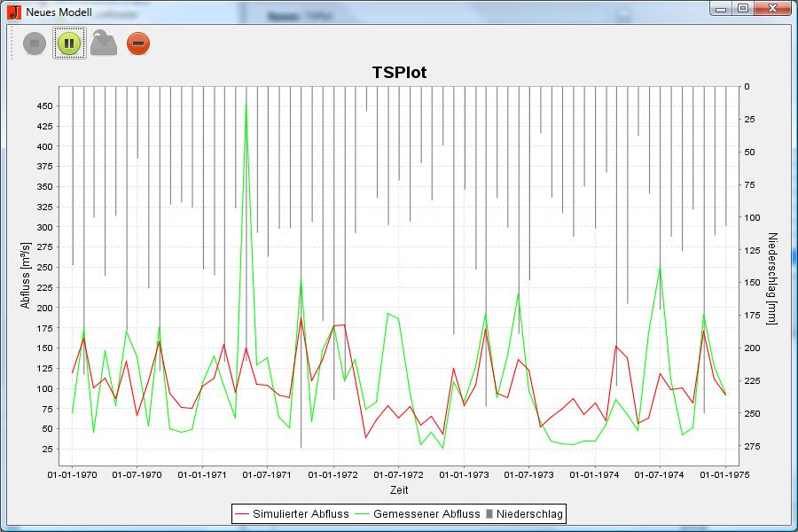
Task: Select Gemessener Abfluss legend entry
Action: coord(426,513)
